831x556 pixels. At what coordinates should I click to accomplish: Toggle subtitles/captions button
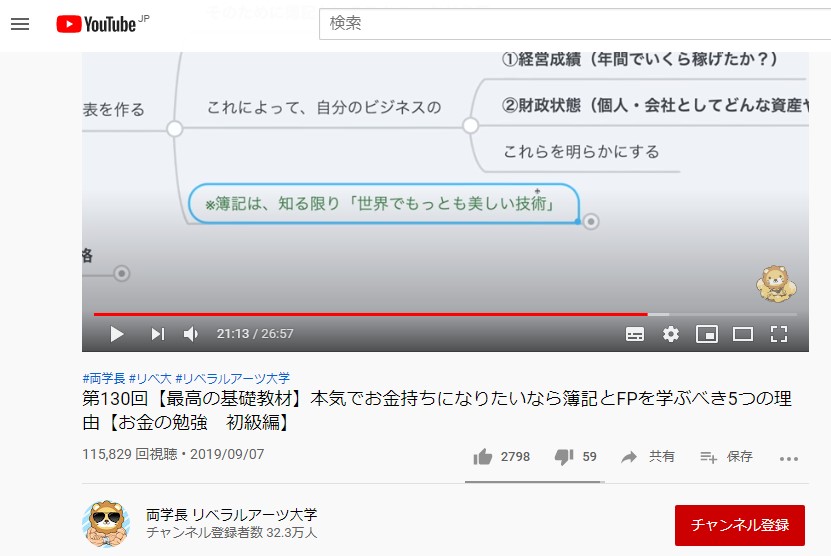[635, 334]
